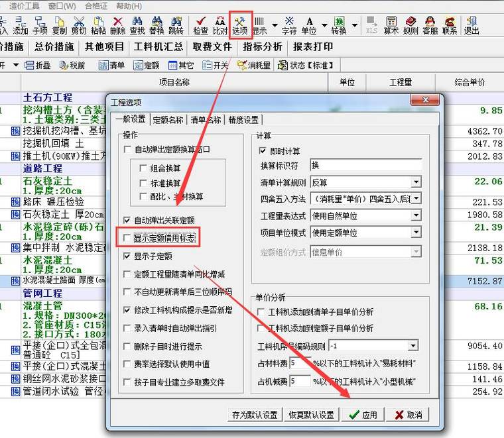Enable 显示定额借用标志 checkbox
Image resolution: width=504 pixels, height=438 pixels.
[127, 238]
